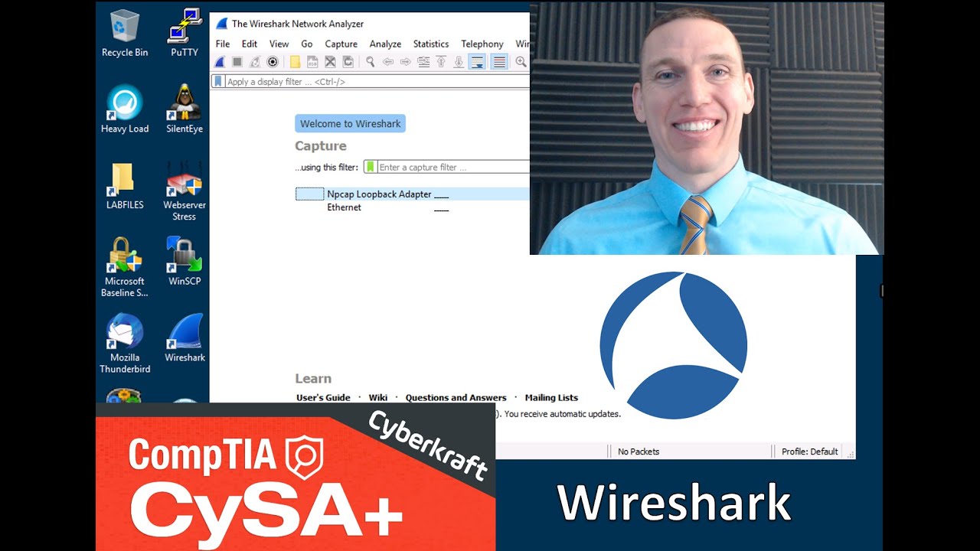Click the Wireshark title bar fin icon
The width and height of the screenshot is (980, 551).
[222, 24]
